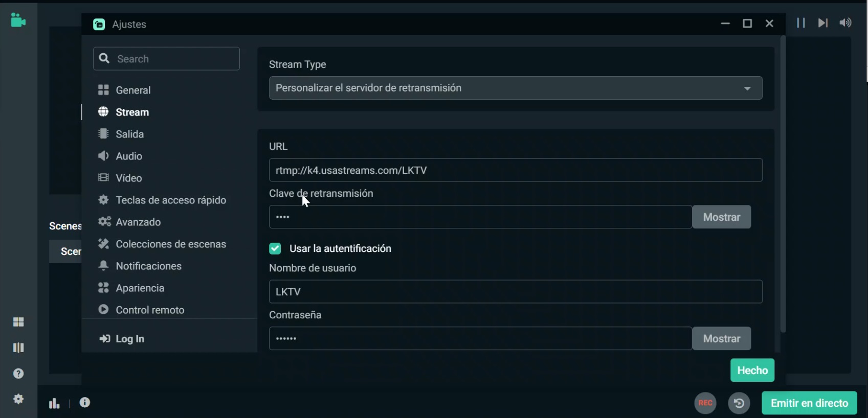Click Log In in the settings sidebar
Image resolution: width=868 pixels, height=418 pixels.
122,339
